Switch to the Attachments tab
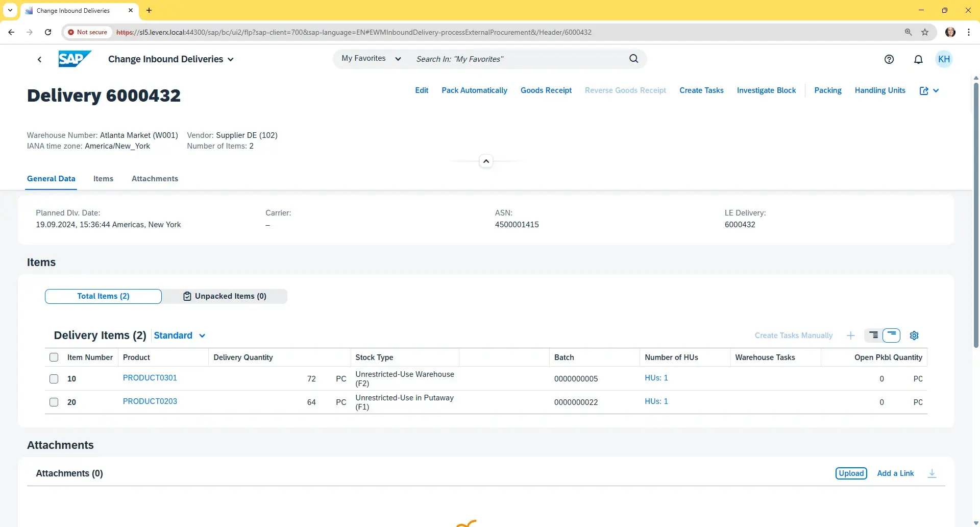 (x=155, y=179)
